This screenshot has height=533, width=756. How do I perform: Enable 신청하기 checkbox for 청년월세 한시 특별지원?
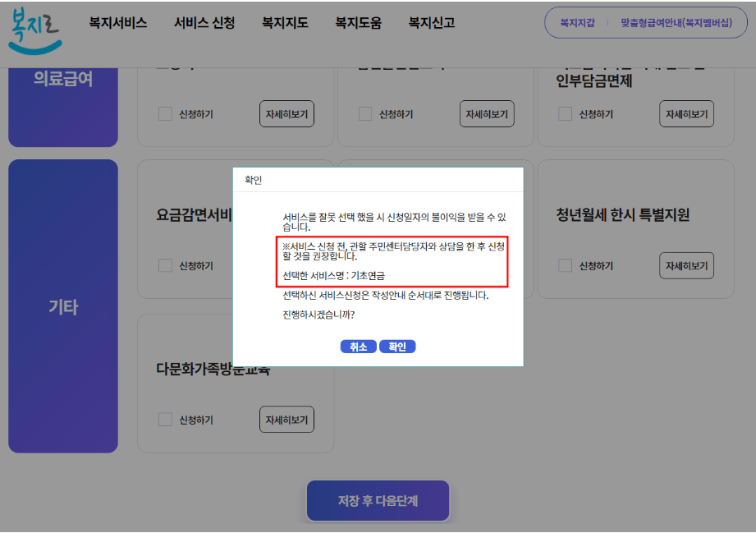pos(564,265)
